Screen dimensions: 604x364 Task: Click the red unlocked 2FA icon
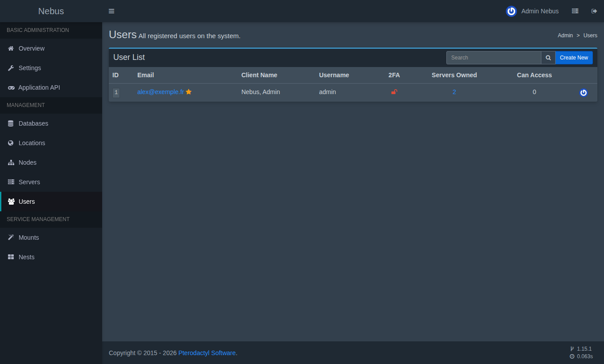tap(394, 92)
